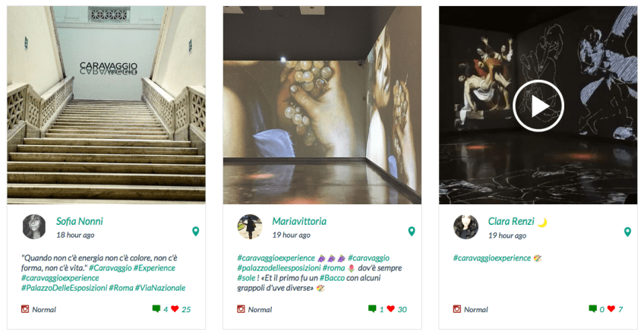
Task: Open Sofia Nonni's profile name link
Action: (x=79, y=221)
